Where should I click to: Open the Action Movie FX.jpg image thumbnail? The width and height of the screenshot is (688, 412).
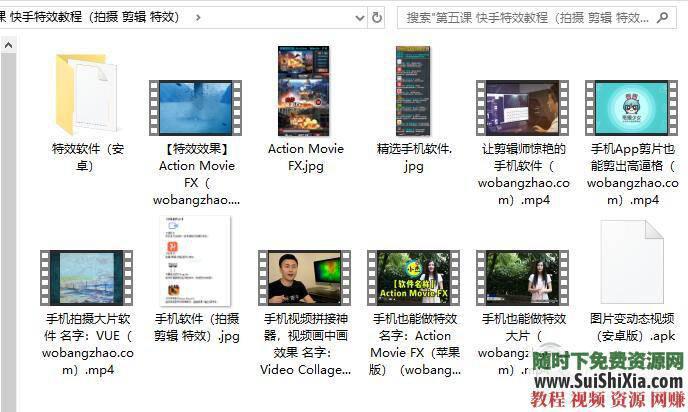tap(304, 91)
